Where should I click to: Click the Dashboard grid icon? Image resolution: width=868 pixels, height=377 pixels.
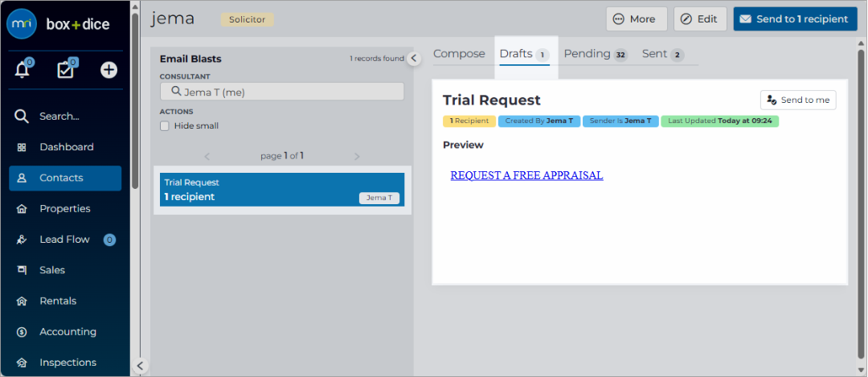tap(22, 147)
